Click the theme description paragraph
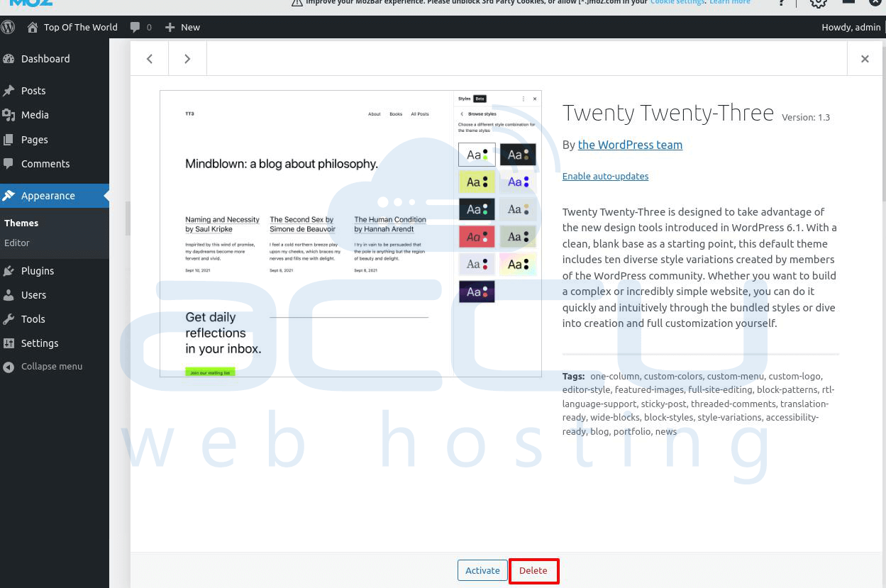 point(700,267)
